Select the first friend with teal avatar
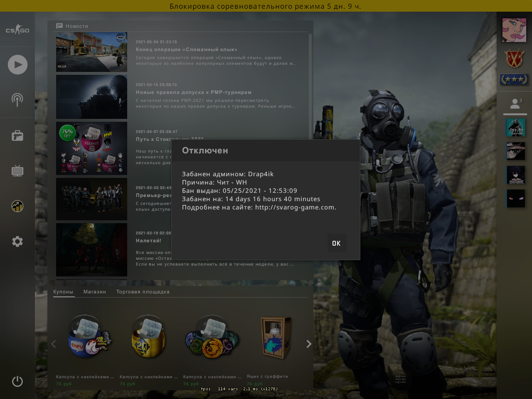This screenshot has width=532, height=399. 515,128
